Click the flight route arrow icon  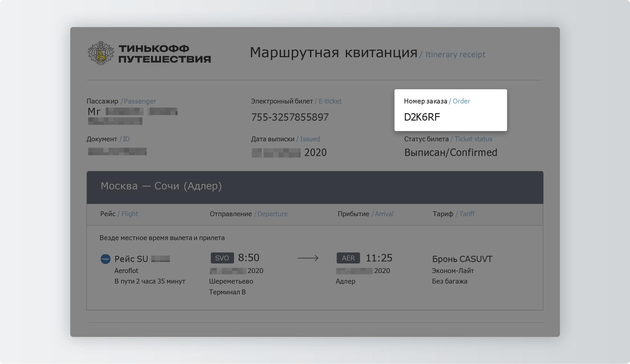[309, 258]
